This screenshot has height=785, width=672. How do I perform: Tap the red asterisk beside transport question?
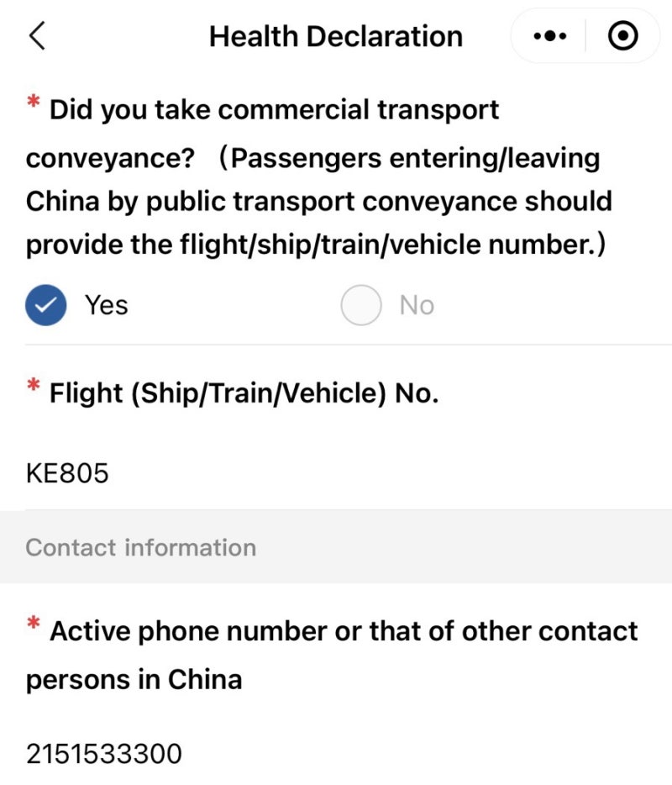pyautogui.click(x=34, y=101)
